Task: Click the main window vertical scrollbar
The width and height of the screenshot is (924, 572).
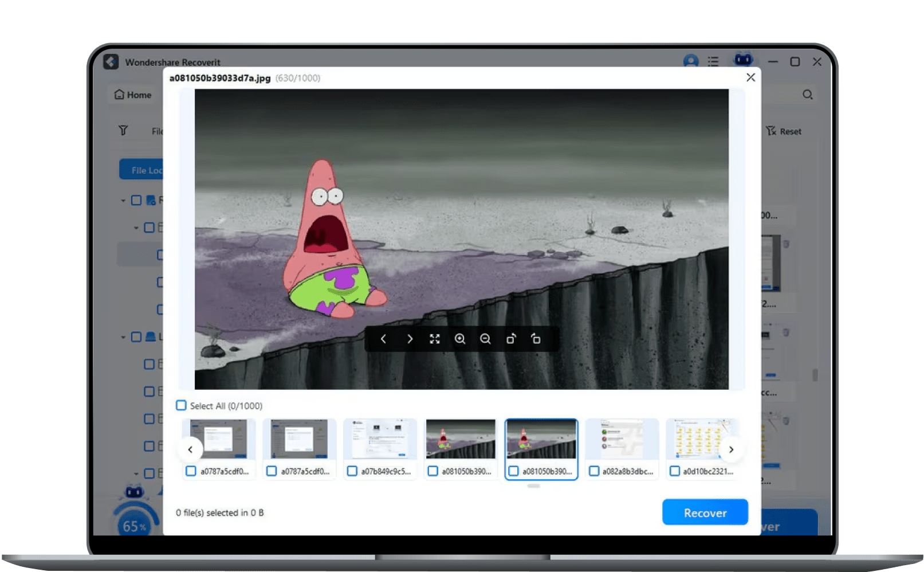Action: 815,375
